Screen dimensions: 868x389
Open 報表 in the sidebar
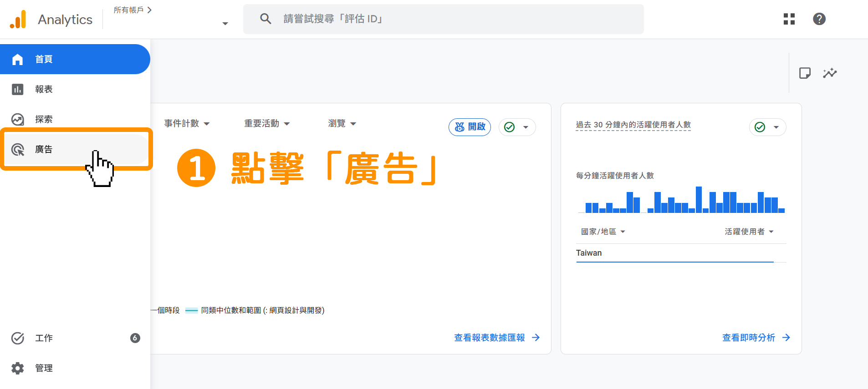point(75,89)
